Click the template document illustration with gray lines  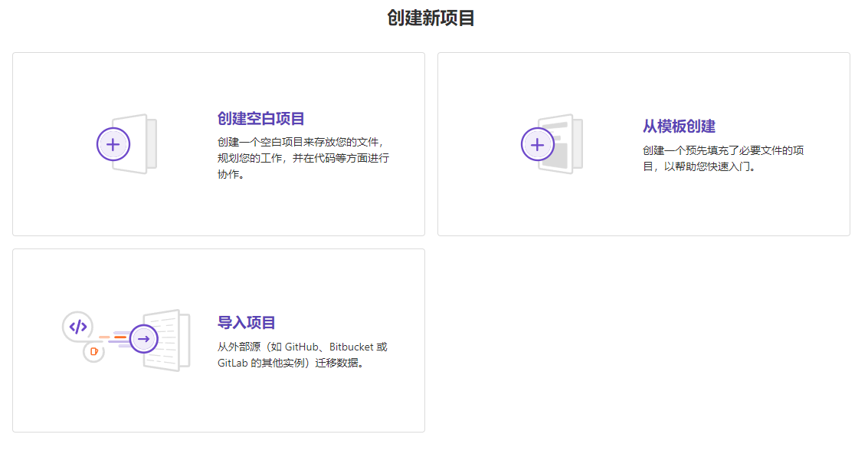coord(565,143)
